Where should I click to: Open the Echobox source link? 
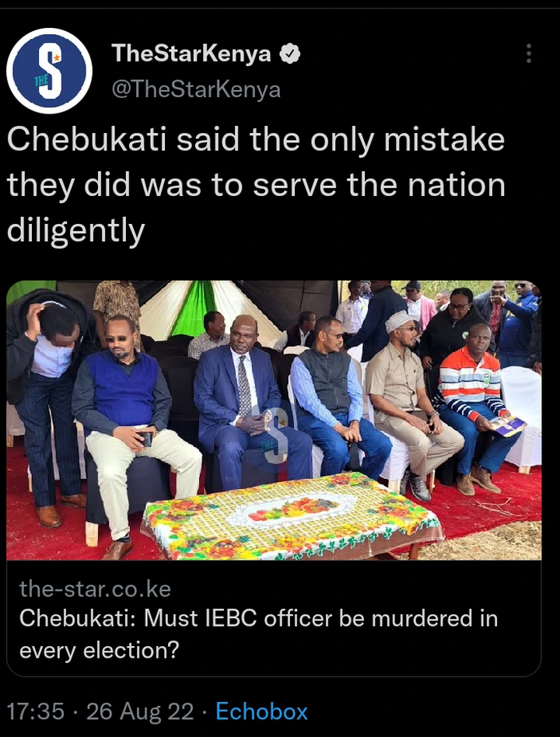click(261, 711)
